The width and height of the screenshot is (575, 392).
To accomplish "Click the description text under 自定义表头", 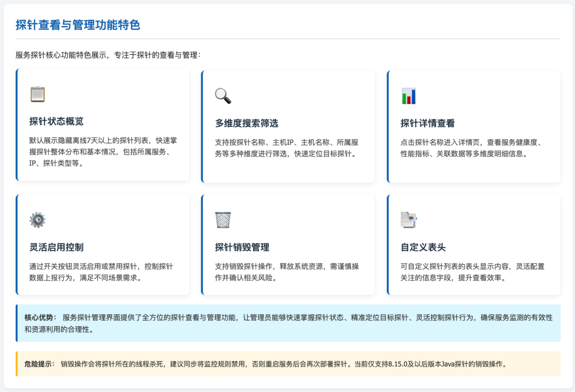I will pyautogui.click(x=472, y=272).
